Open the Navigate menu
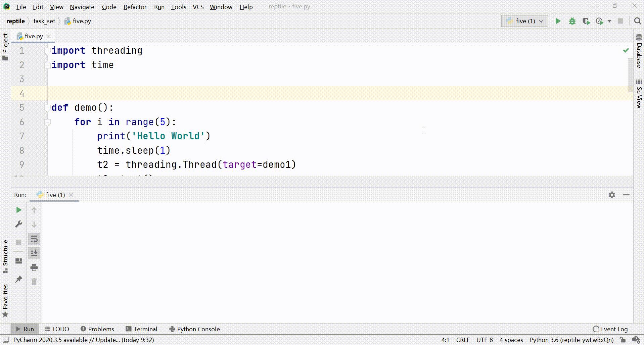 tap(82, 7)
